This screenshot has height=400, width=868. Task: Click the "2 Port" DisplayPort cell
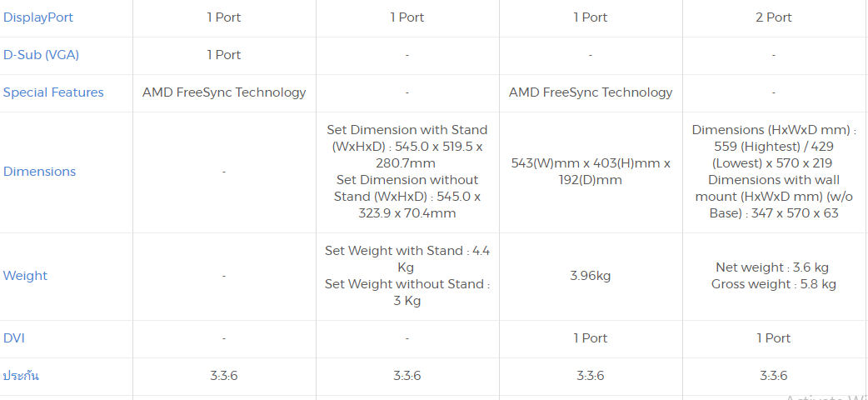tap(773, 17)
